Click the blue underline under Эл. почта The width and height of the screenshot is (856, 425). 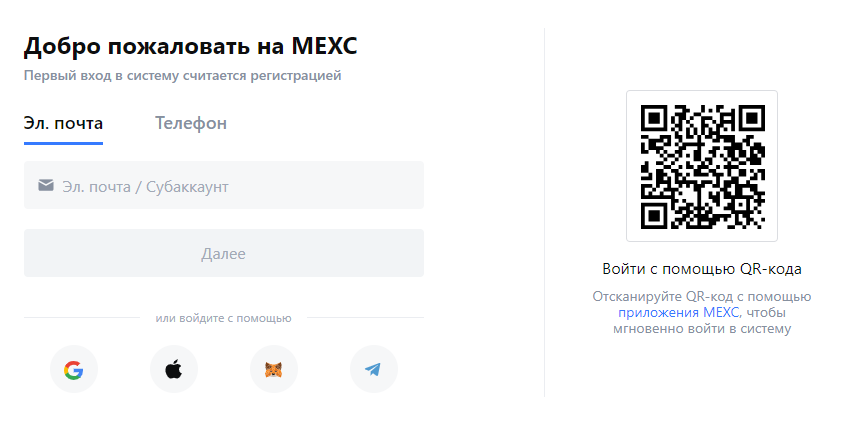(63, 143)
